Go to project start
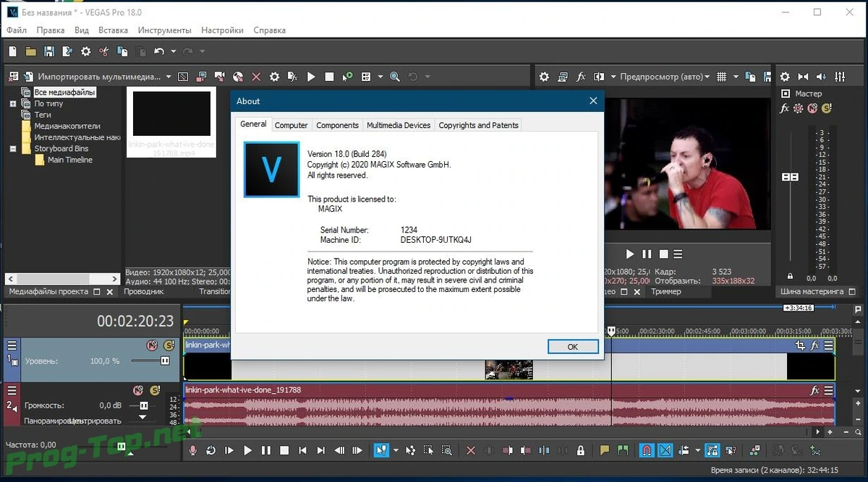Screen dimensions: 868x482 coord(303,450)
